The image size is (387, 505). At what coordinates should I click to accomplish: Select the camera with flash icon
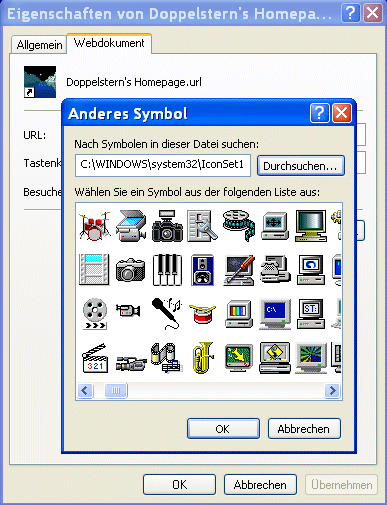(x=167, y=226)
